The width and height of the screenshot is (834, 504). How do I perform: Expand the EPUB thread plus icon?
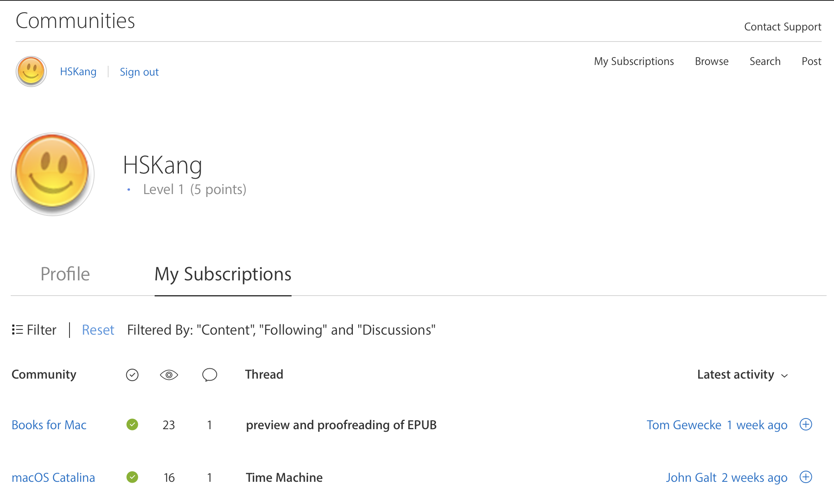point(806,424)
